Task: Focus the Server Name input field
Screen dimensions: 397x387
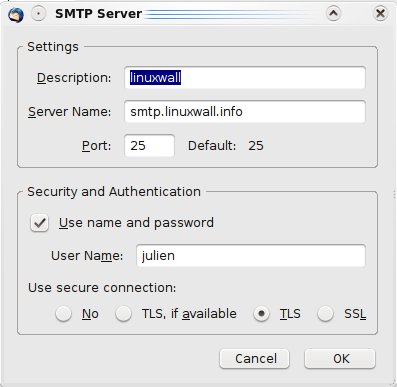Action: (245, 112)
